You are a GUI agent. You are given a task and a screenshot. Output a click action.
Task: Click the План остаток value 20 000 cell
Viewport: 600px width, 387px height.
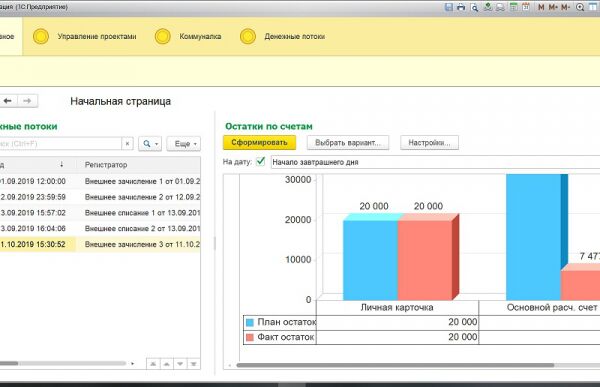tap(397, 322)
